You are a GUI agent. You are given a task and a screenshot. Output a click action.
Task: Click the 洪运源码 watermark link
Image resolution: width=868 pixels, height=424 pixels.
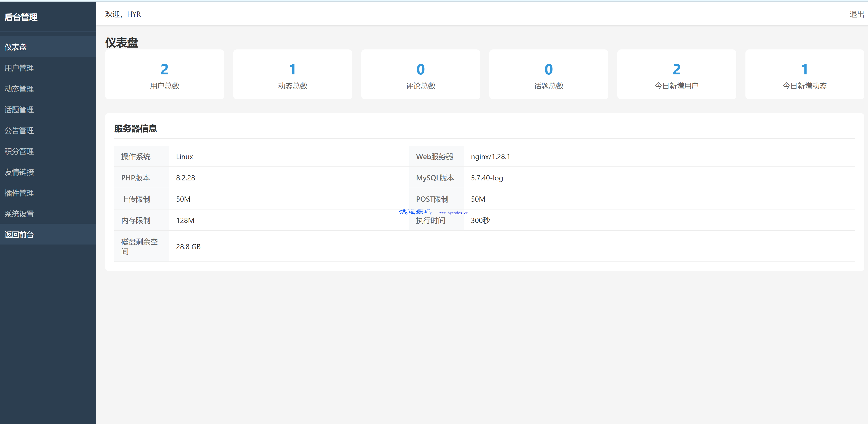pos(415,212)
